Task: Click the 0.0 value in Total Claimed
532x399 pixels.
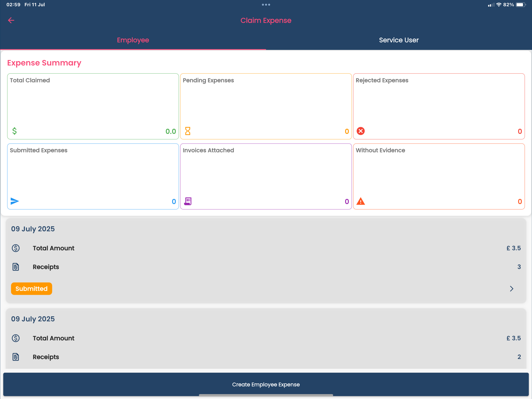Action: coord(171,131)
